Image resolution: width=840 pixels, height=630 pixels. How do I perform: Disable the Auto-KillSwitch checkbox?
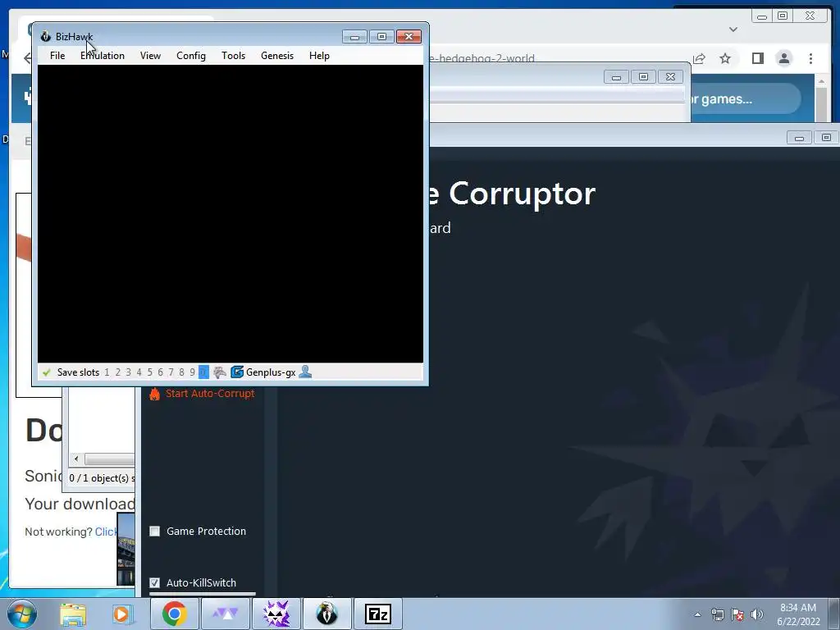click(155, 583)
